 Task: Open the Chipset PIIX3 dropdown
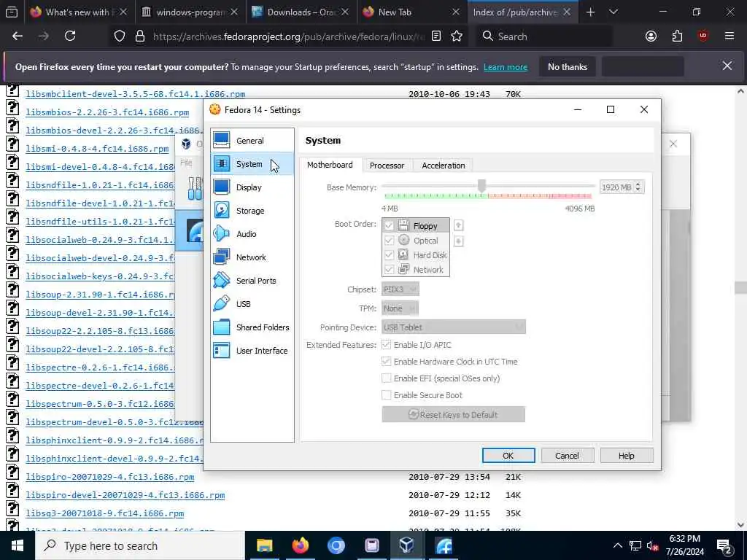400,289
